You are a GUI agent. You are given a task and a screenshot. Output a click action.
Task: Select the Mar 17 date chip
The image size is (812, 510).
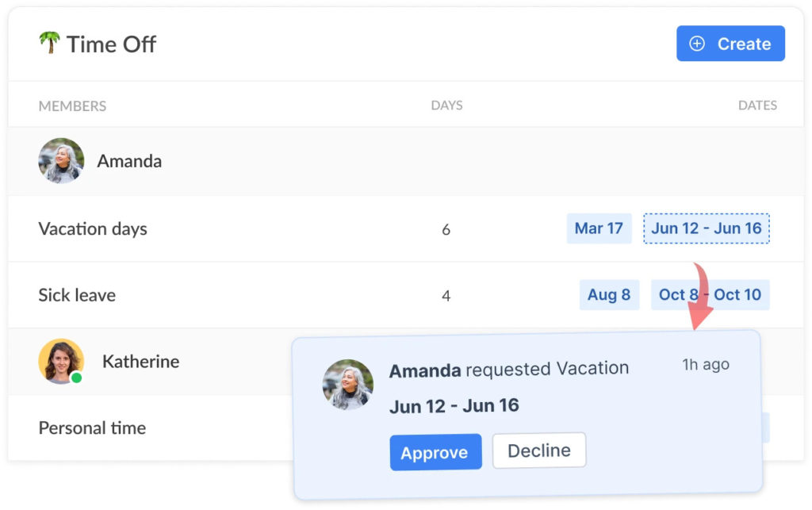pyautogui.click(x=599, y=228)
